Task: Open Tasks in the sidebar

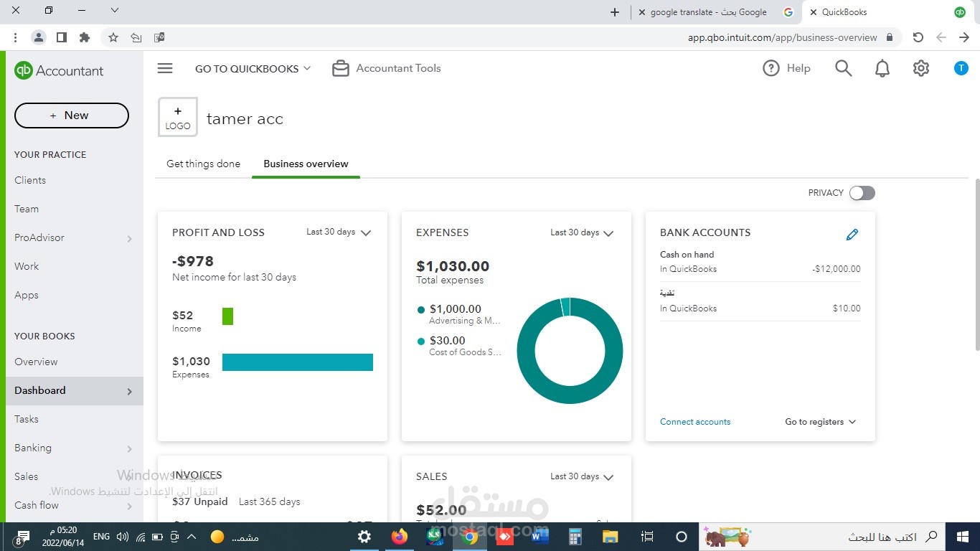Action: (x=27, y=419)
